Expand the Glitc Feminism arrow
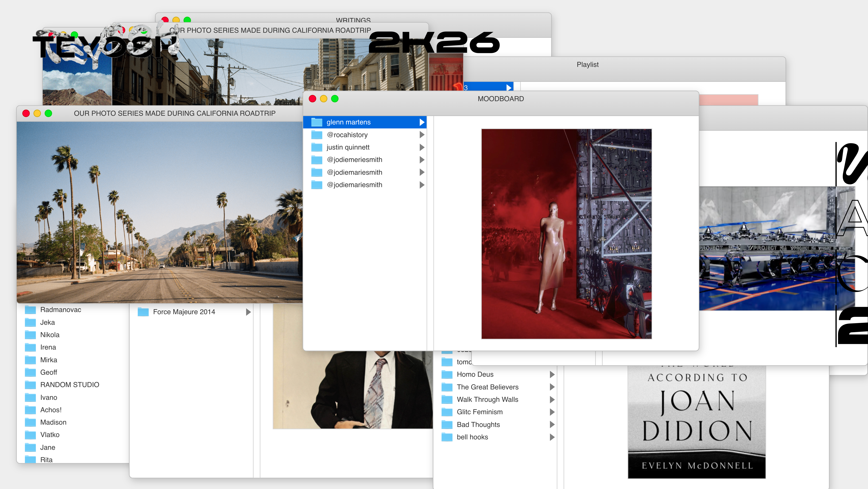 pyautogui.click(x=552, y=412)
